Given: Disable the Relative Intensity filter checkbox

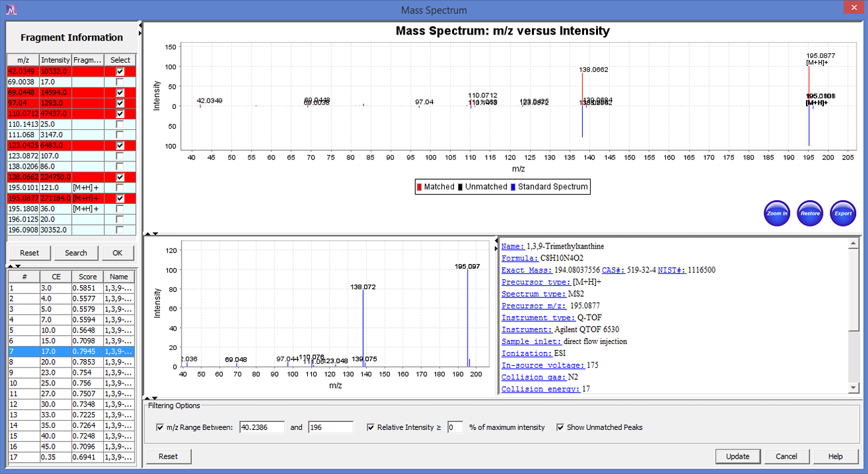Looking at the screenshot, I should [371, 427].
